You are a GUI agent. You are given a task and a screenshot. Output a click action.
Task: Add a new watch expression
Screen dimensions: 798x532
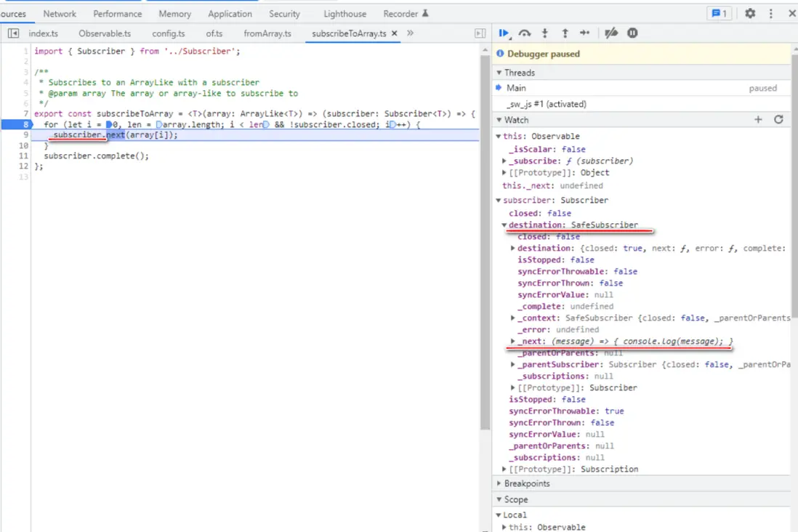pos(758,120)
